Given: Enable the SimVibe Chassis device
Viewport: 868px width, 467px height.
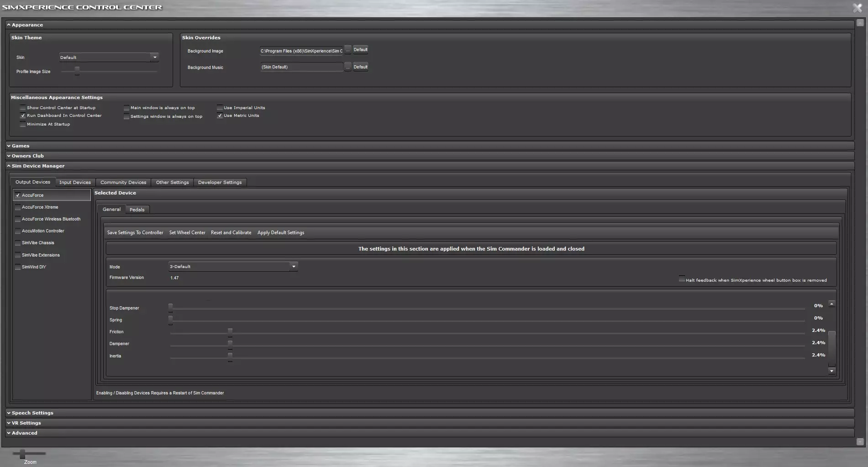Looking at the screenshot, I should click(18, 243).
